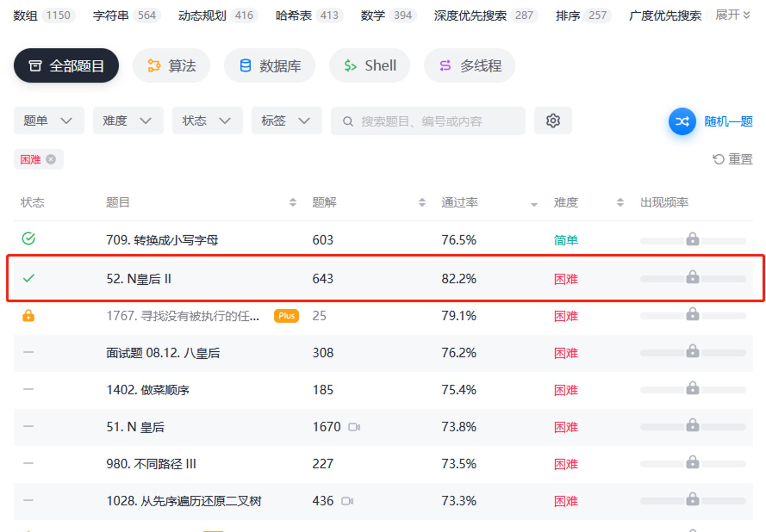Open problem 980. 不同路径 III
This screenshot has height=532, width=766.
[151, 464]
